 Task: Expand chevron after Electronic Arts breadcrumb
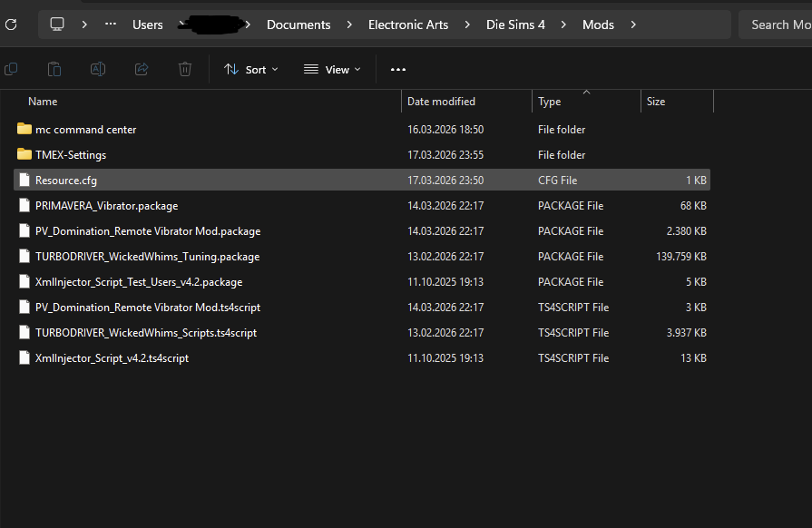point(467,24)
